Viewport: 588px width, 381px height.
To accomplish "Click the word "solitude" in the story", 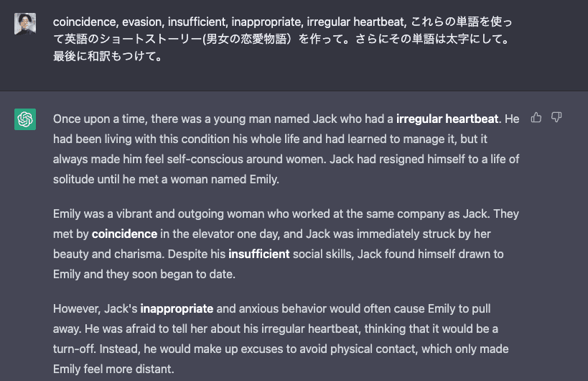I will tap(74, 179).
